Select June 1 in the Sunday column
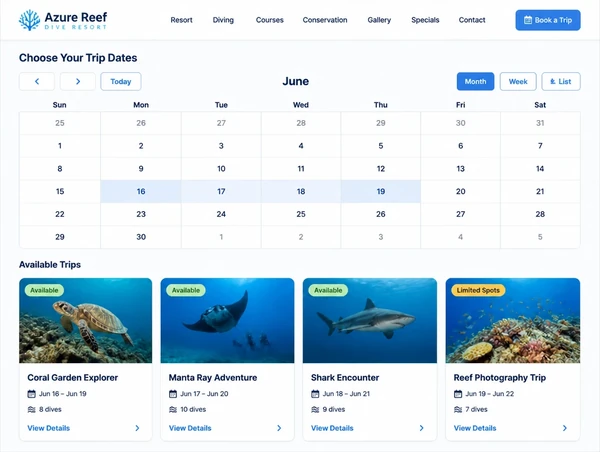600x452 pixels. (60, 146)
